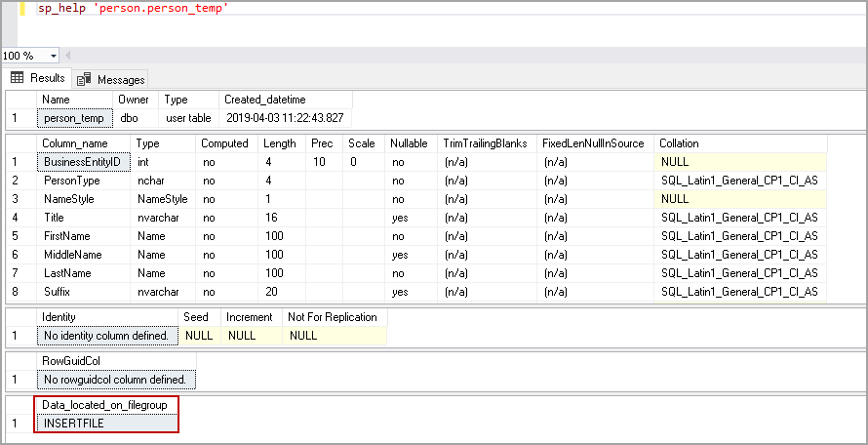Click the Messages tab icon
868x445 pixels.
(84, 79)
